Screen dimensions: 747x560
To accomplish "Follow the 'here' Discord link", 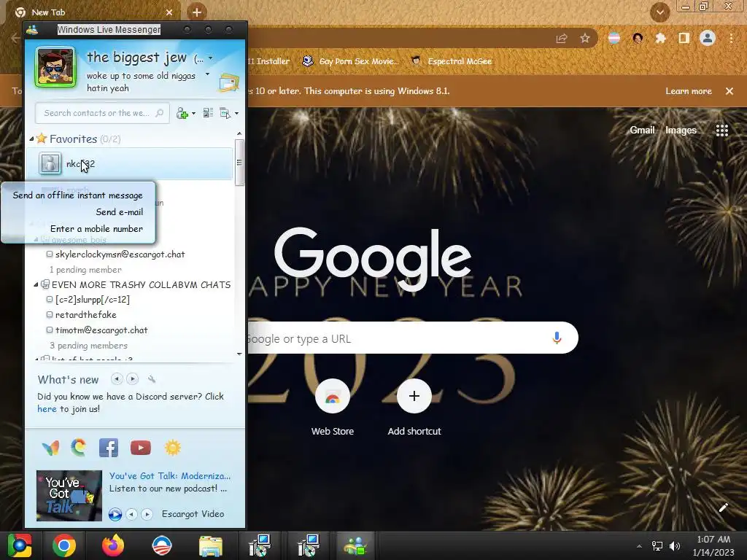I will [47, 408].
